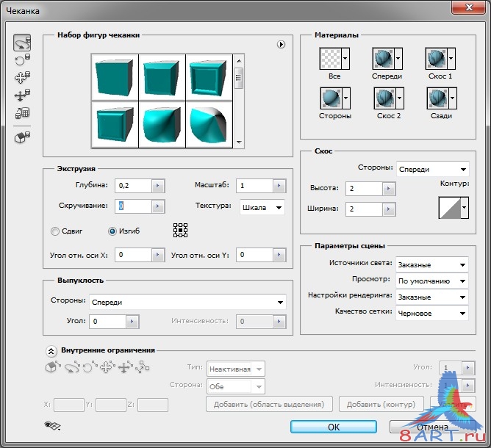Open the Масштаб slider arrow

(279, 186)
